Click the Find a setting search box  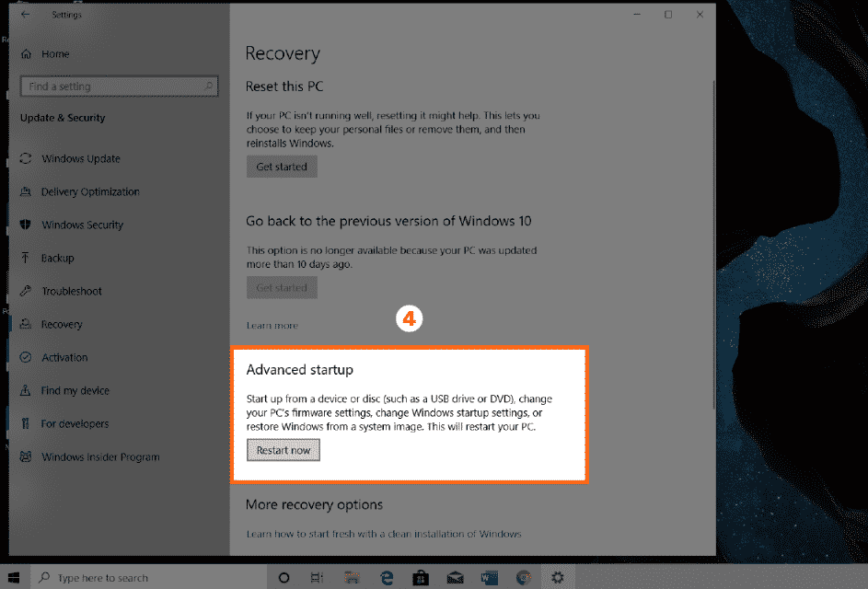point(119,87)
